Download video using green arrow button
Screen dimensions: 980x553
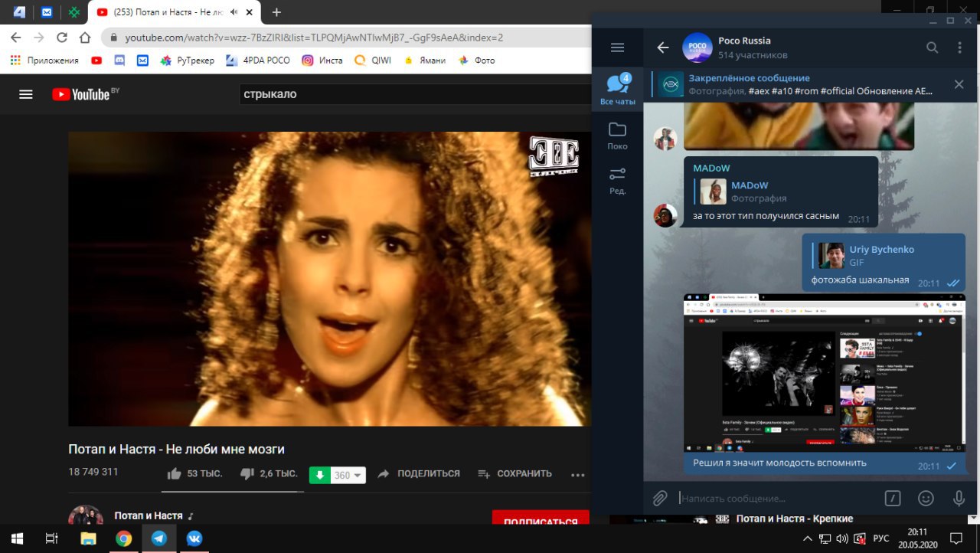coord(320,475)
